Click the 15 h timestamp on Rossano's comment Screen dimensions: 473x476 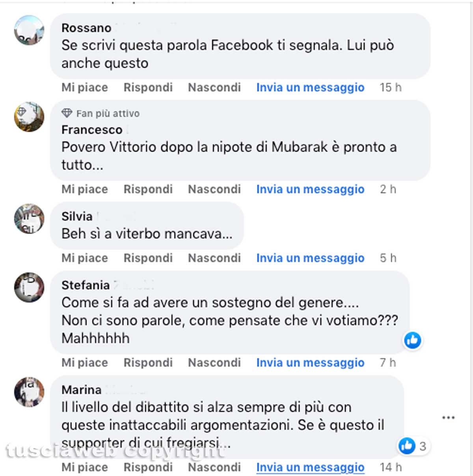point(391,88)
